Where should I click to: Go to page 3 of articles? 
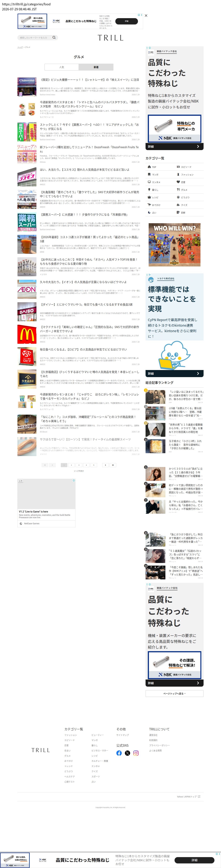[79, 465]
